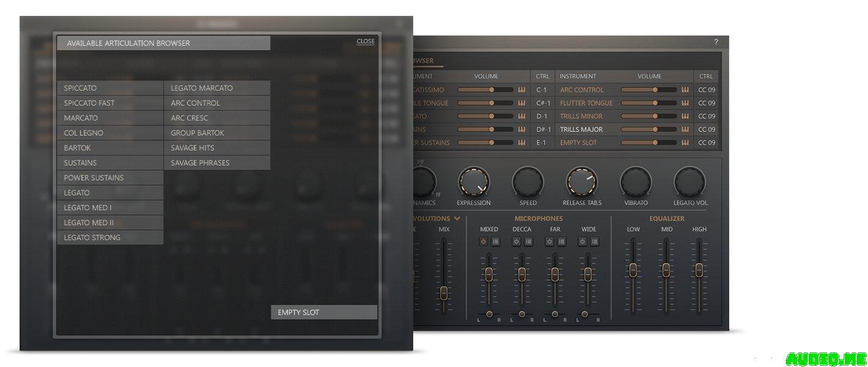This screenshot has width=868, height=367.
Task: Click the Release Tails knob
Action: tap(582, 182)
